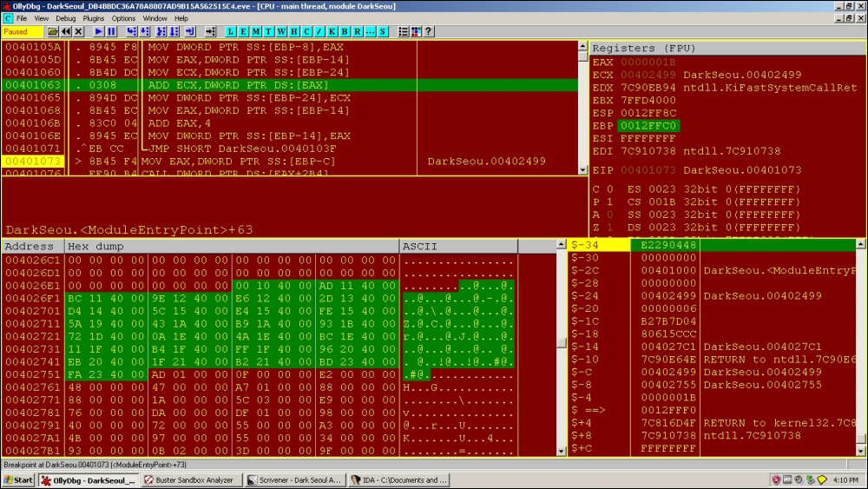Select the highlighted ADD ECX,DWORD PTR DS:[EAX] instruction
Viewport: 868px width, 489px height.
[290, 85]
